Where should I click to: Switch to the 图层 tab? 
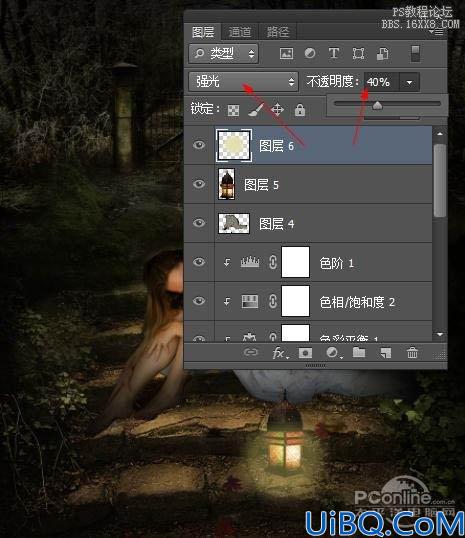click(x=203, y=32)
